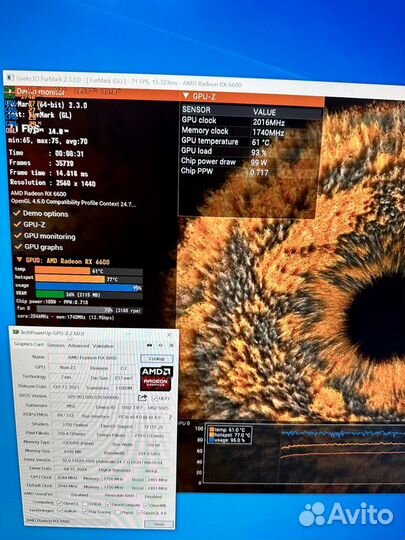Open the GPU-Z hamburger menu icon

pos(171,345)
